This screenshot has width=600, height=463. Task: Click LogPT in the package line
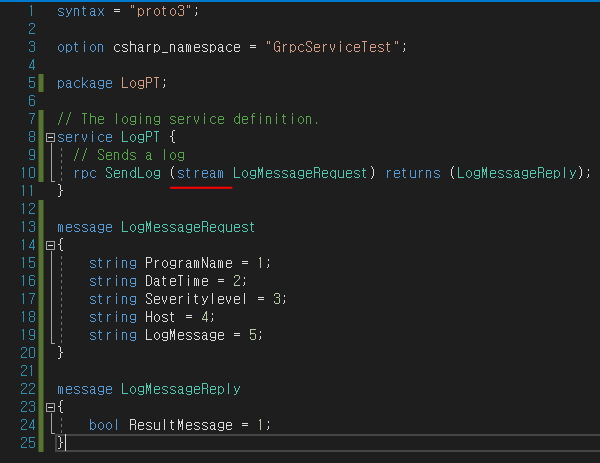[x=140, y=83]
